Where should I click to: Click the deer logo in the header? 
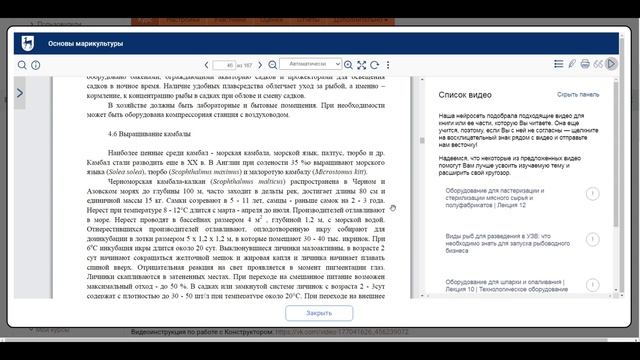click(28, 43)
